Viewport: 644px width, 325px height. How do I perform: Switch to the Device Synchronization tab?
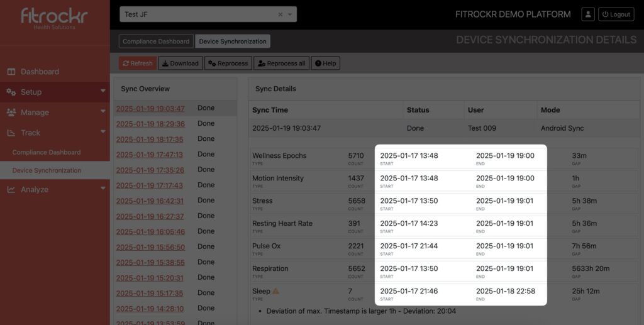(233, 41)
